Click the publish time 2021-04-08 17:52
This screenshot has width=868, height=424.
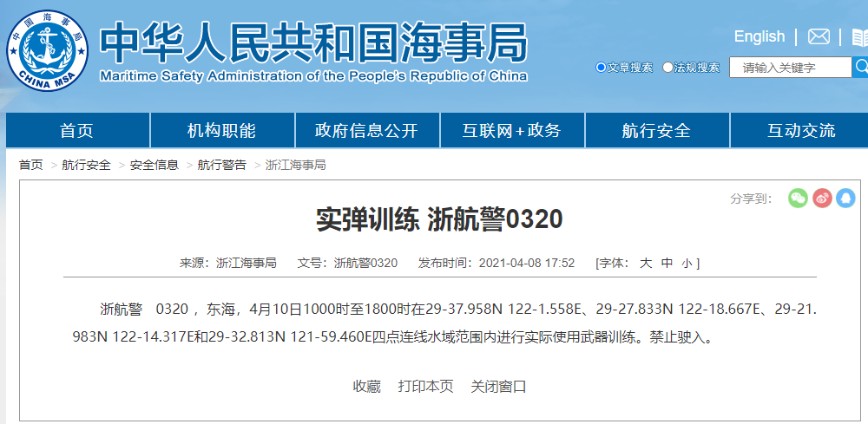(527, 263)
